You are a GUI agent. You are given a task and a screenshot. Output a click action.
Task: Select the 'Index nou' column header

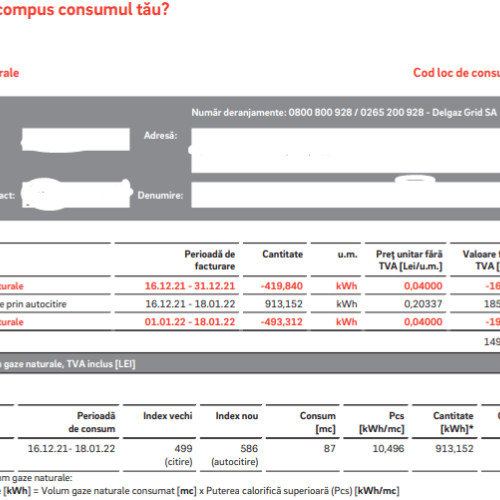coord(237,416)
